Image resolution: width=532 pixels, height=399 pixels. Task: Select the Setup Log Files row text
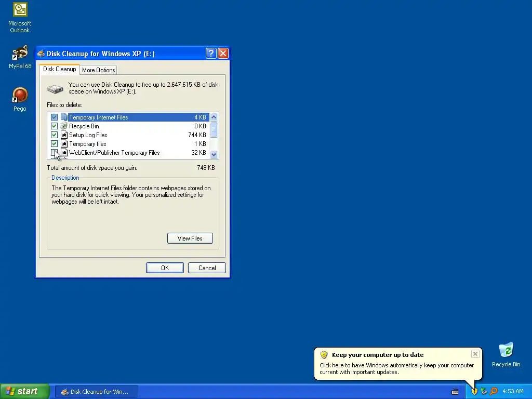[88, 135]
